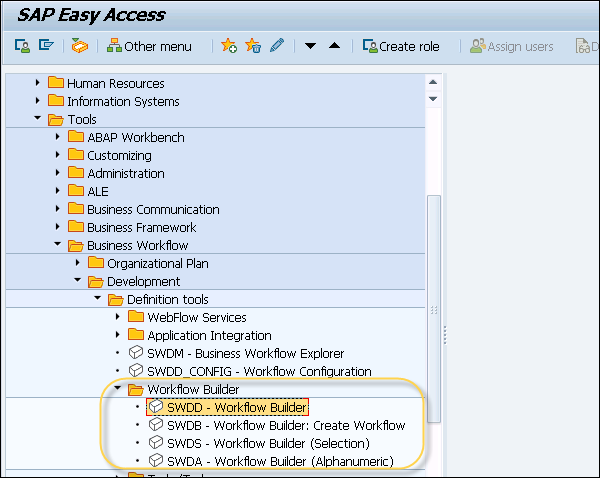600x478 pixels.
Task: Click the tree scrollbar up arrow
Action: coord(433,82)
